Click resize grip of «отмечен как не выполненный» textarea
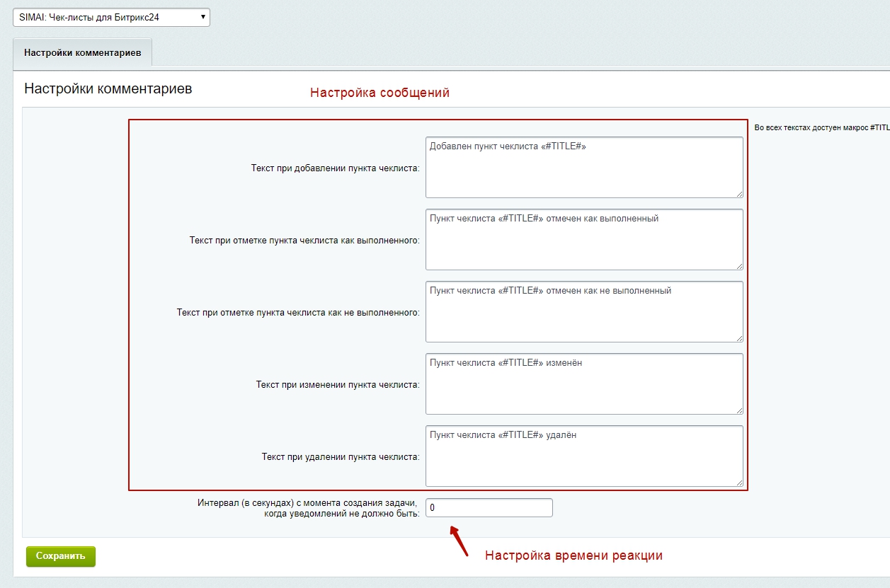Viewport: 890px width, 588px height. [739, 338]
